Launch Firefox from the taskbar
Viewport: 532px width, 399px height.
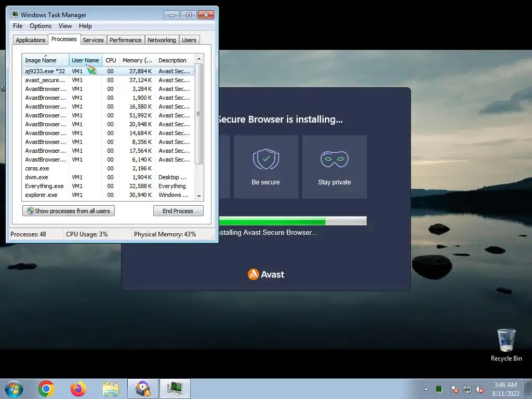[x=78, y=389]
